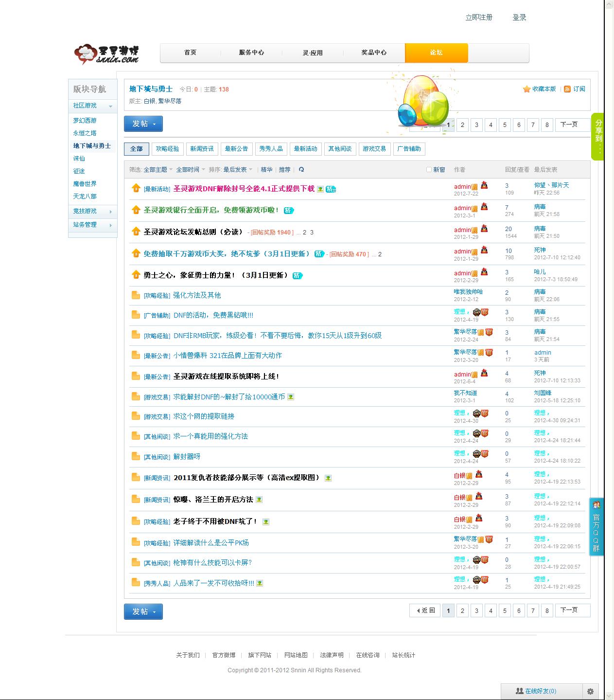This screenshot has height=700, width=614.
Task: Open page 3 of 圣灵游戏论坛发帖总则 thread
Action: (312, 233)
